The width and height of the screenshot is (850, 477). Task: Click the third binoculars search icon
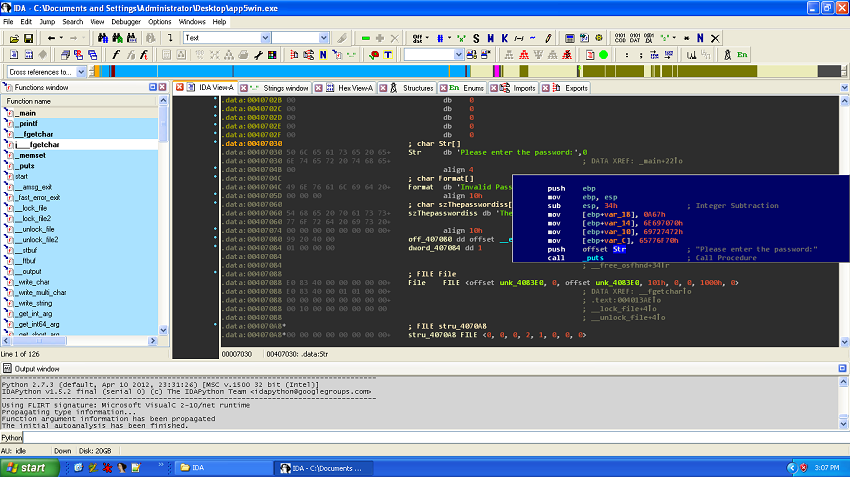tap(132, 38)
